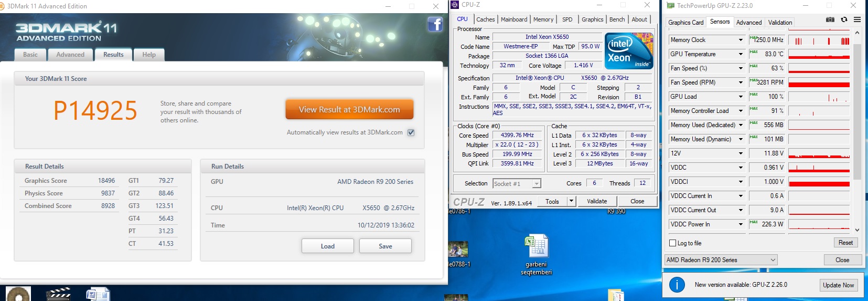Open the CPU-Z Tools dropdown arrow
868x301 pixels.
click(571, 201)
